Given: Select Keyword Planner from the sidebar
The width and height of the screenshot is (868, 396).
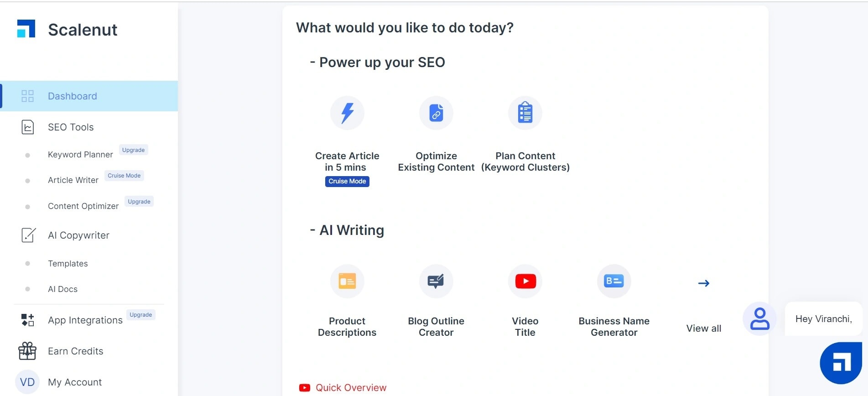Looking at the screenshot, I should tap(80, 155).
